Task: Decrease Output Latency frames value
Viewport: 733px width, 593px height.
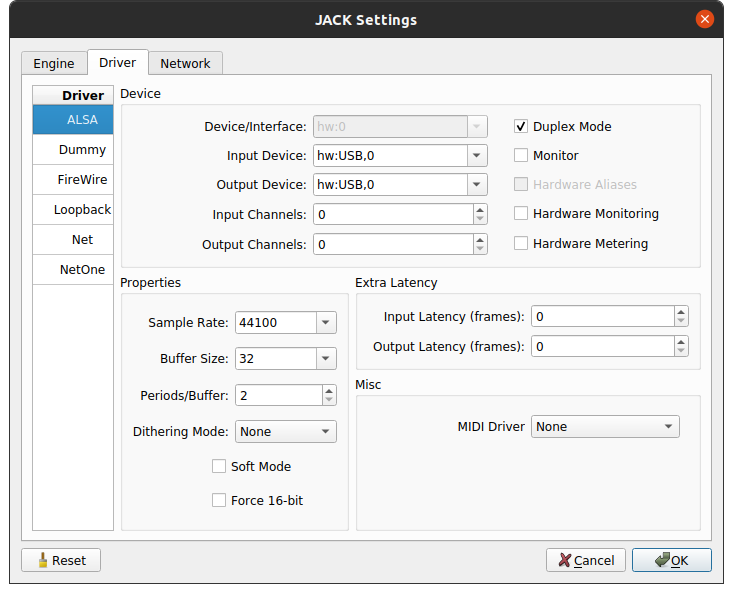Action: [x=681, y=351]
